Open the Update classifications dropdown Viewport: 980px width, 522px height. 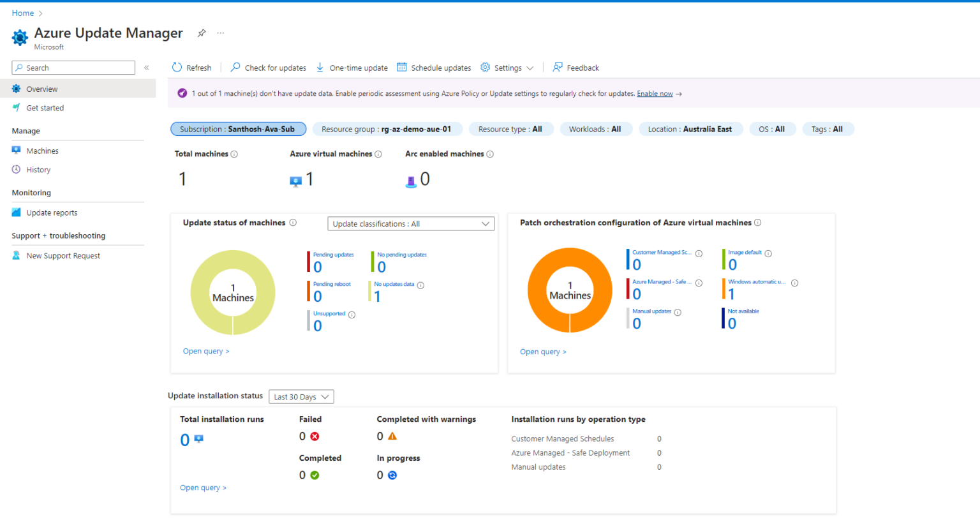410,223
